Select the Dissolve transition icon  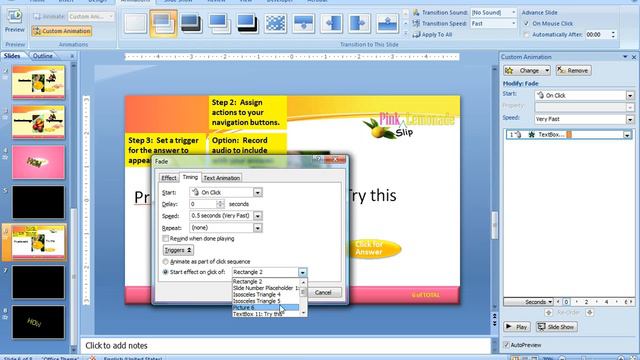(276, 24)
